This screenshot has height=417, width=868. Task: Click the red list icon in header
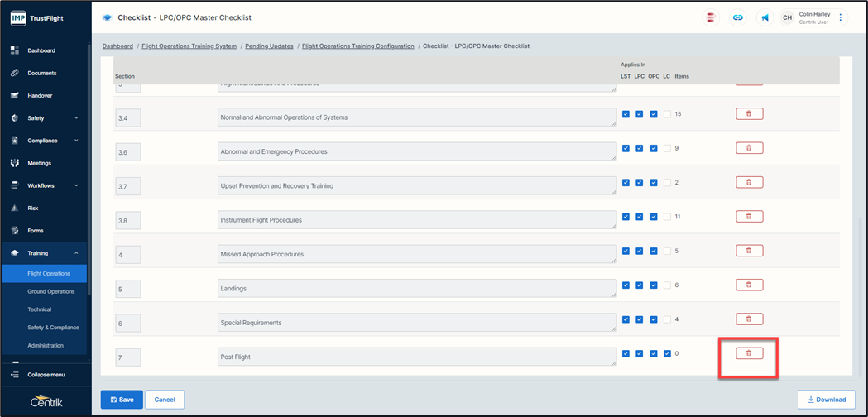pyautogui.click(x=711, y=17)
